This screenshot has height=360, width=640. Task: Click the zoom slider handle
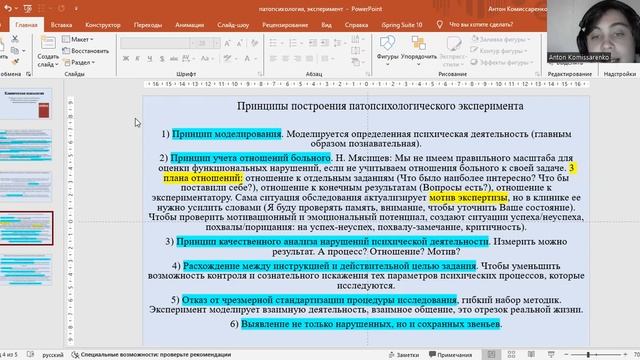[x=588, y=354]
